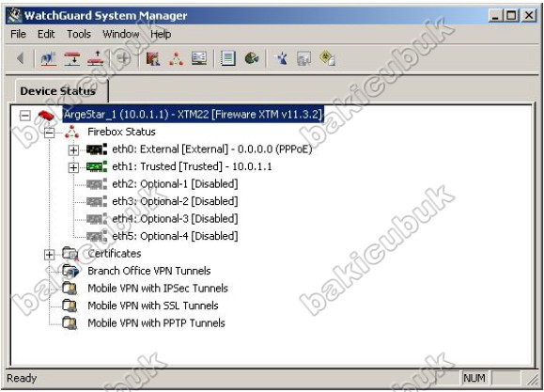Collapse the ArgeStar_1 device node
The image size is (544, 392).
click(25, 116)
